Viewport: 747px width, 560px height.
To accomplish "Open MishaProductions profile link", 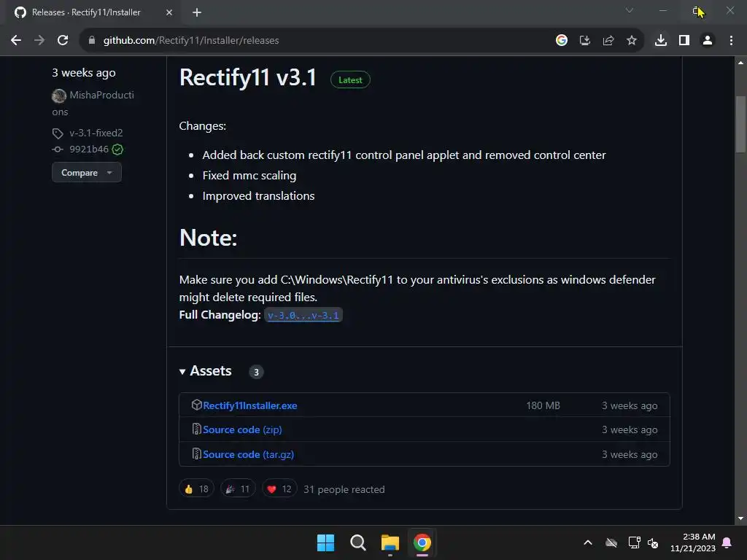I will pos(93,104).
